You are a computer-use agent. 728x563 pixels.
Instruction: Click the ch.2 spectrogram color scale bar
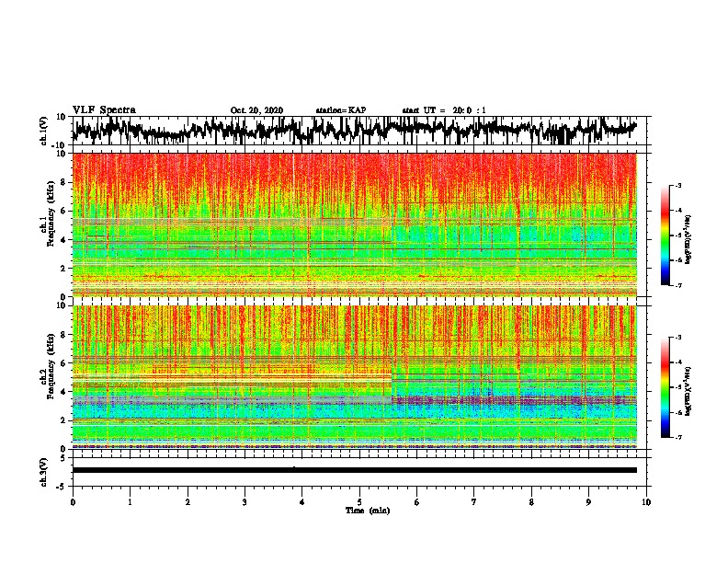(665, 387)
